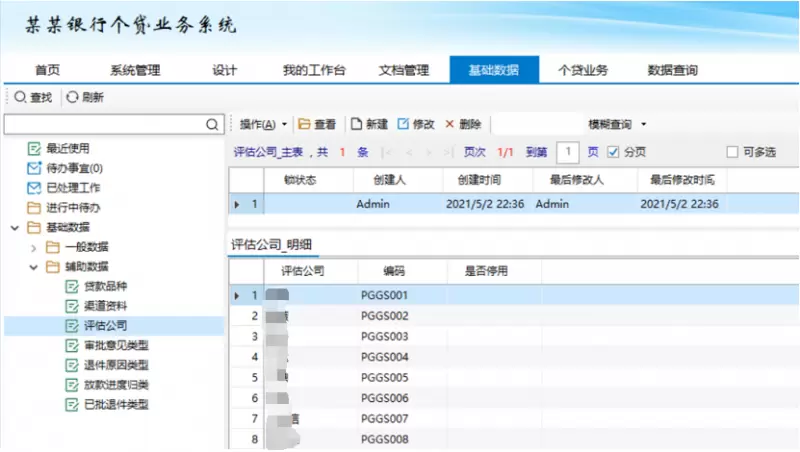The height and width of the screenshot is (452, 800).
Task: Switch to the 文档管理 tab
Action: (403, 70)
